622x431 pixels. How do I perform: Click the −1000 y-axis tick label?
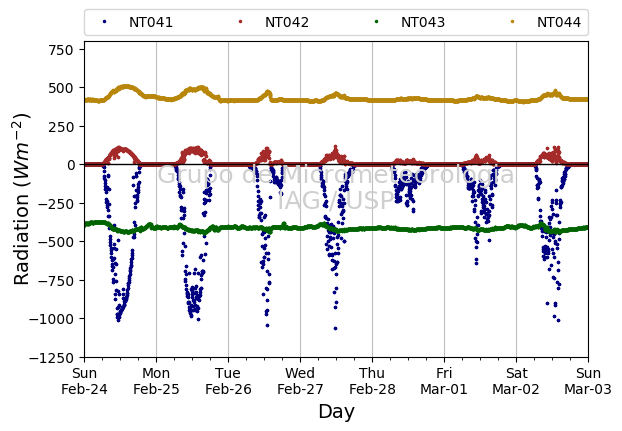point(52,319)
